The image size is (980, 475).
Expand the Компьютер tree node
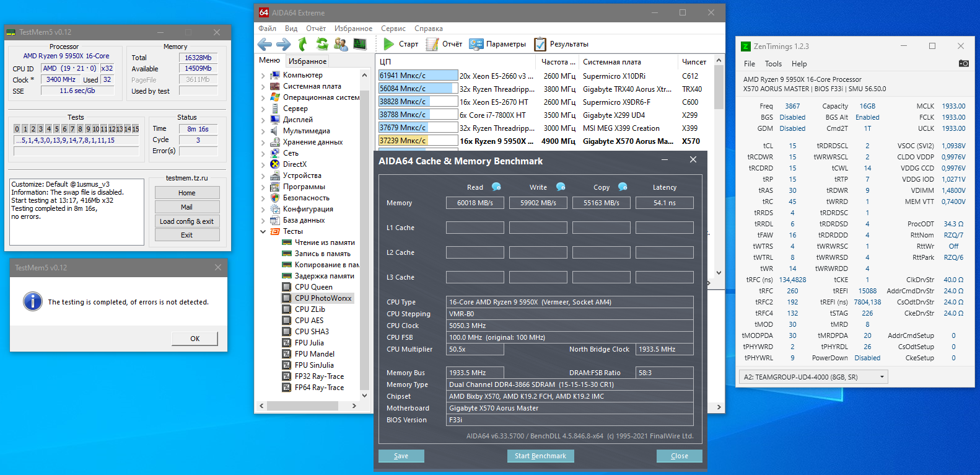pyautogui.click(x=263, y=76)
